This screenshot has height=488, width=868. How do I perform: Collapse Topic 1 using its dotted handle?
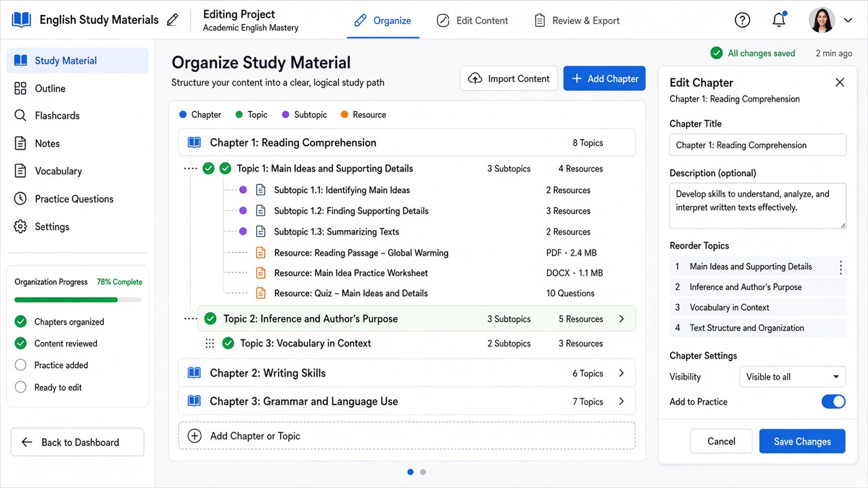coord(191,169)
